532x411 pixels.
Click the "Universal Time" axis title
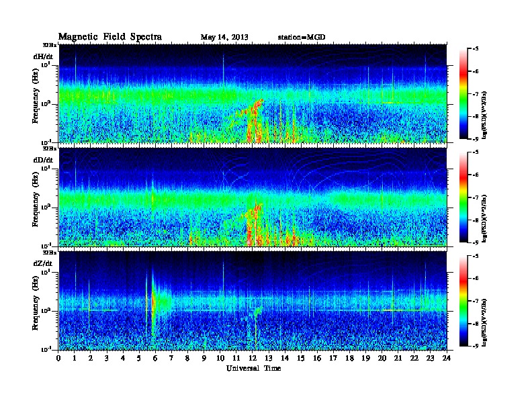(253, 368)
